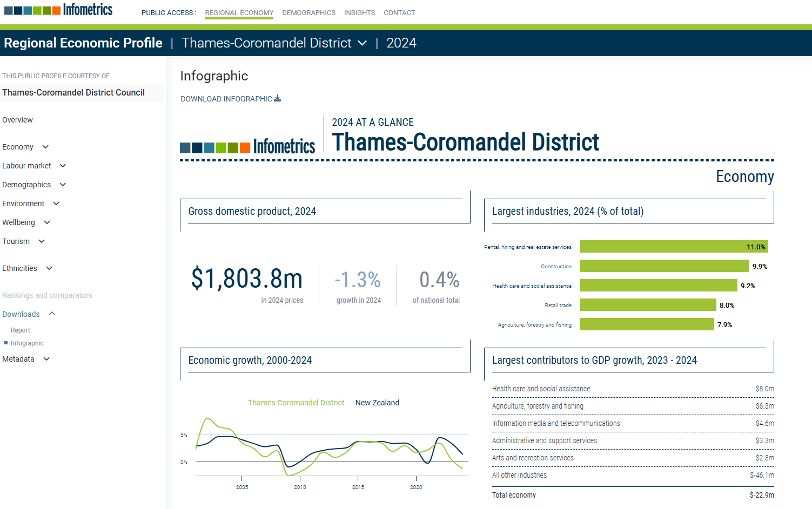Expand the Labour market sidebar section
This screenshot has width=812, height=509.
[x=63, y=166]
